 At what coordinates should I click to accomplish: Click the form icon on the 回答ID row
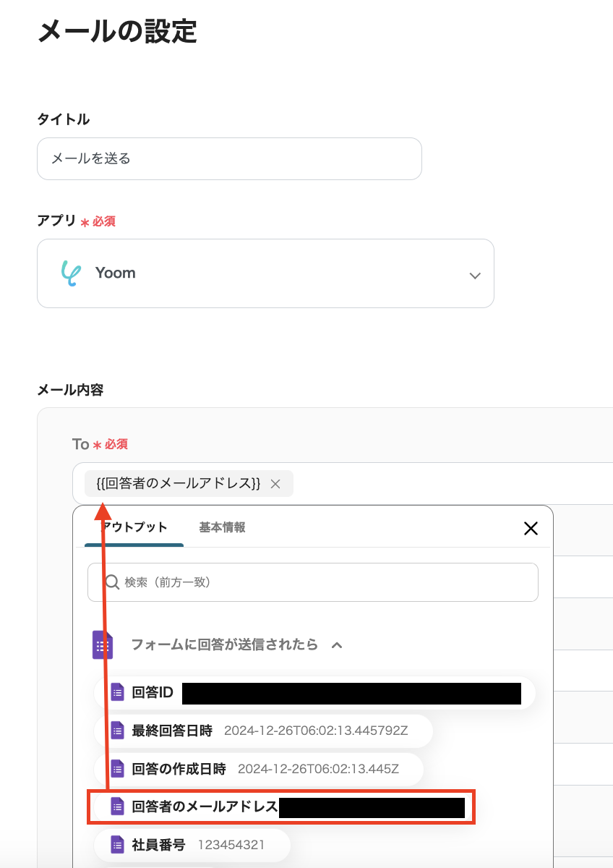pos(117,693)
